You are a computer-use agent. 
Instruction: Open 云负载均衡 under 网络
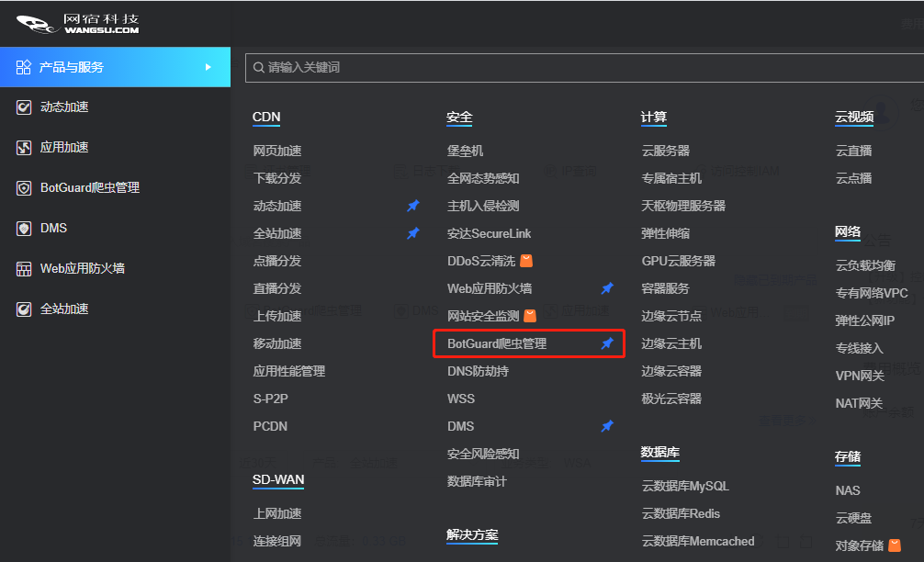[x=865, y=265]
